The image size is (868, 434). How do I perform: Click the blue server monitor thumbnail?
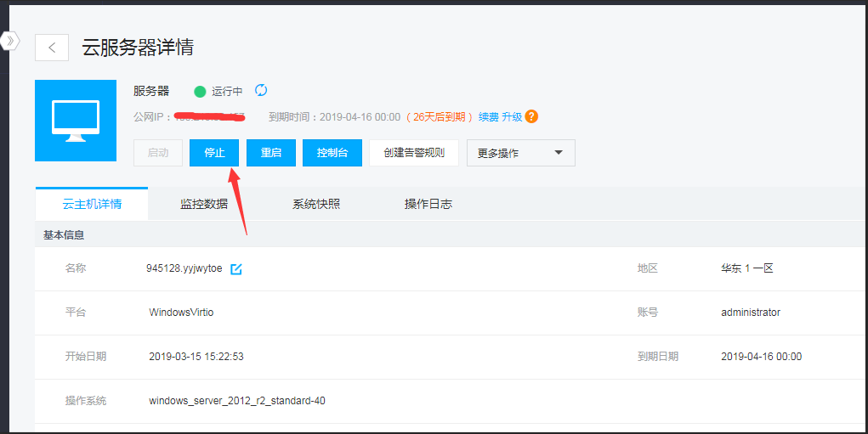pyautogui.click(x=76, y=121)
